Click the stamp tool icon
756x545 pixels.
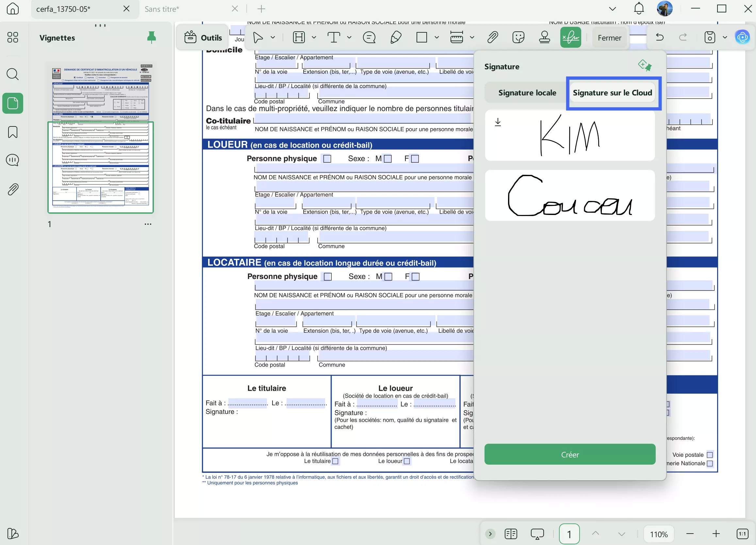[544, 37]
